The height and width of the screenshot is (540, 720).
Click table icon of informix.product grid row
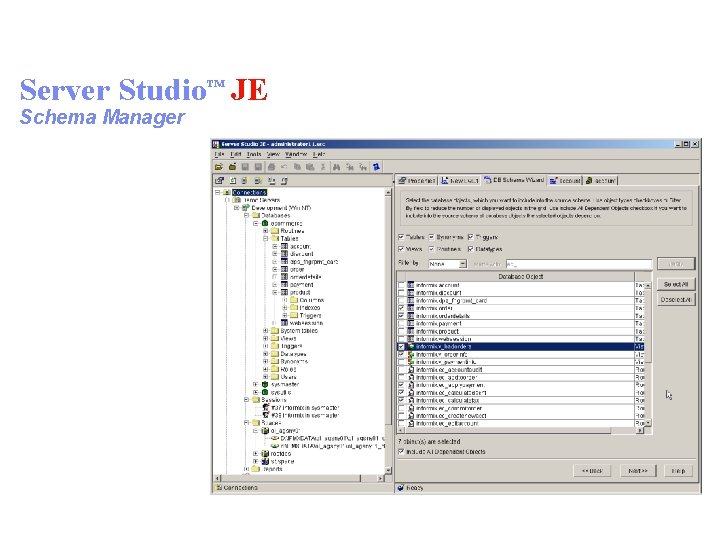[411, 331]
